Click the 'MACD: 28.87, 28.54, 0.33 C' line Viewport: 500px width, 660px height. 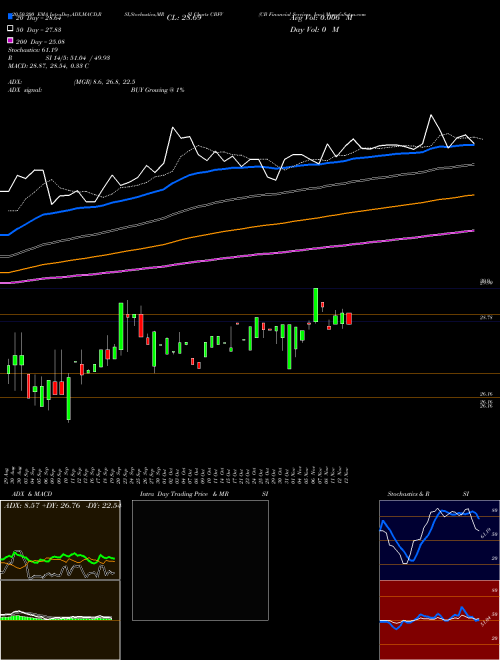(48, 66)
